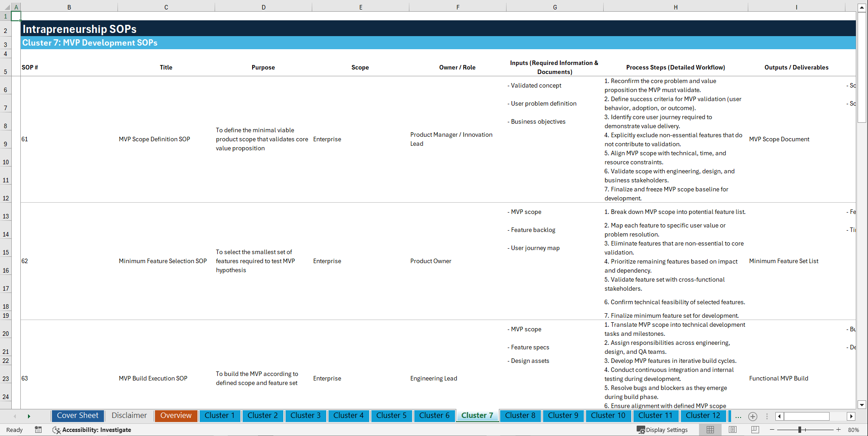The height and width of the screenshot is (436, 868).
Task: Start macro recording from status bar
Action: click(38, 430)
